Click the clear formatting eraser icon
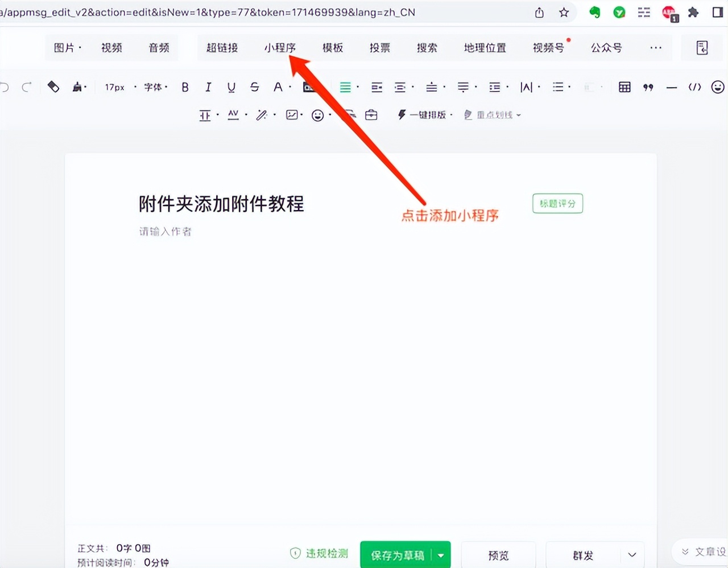Viewport: 728px width, 568px height. pyautogui.click(x=53, y=87)
